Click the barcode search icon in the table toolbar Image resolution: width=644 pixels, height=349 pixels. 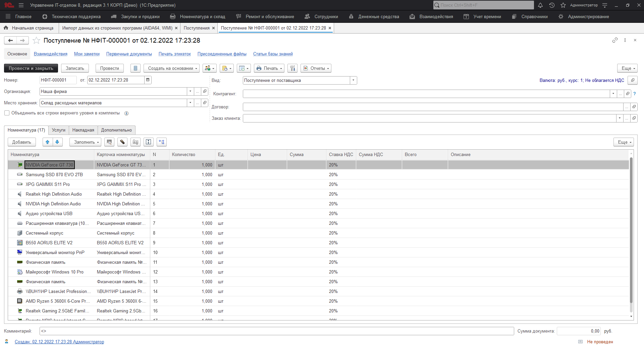coord(109,142)
